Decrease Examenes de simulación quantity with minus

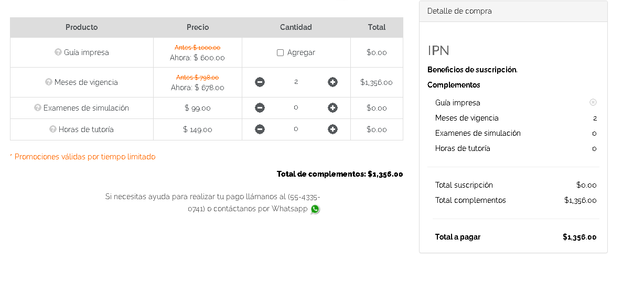260,107
